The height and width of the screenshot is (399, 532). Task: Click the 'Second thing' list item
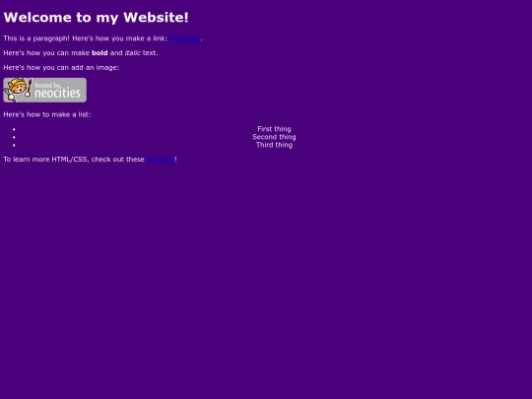274,137
